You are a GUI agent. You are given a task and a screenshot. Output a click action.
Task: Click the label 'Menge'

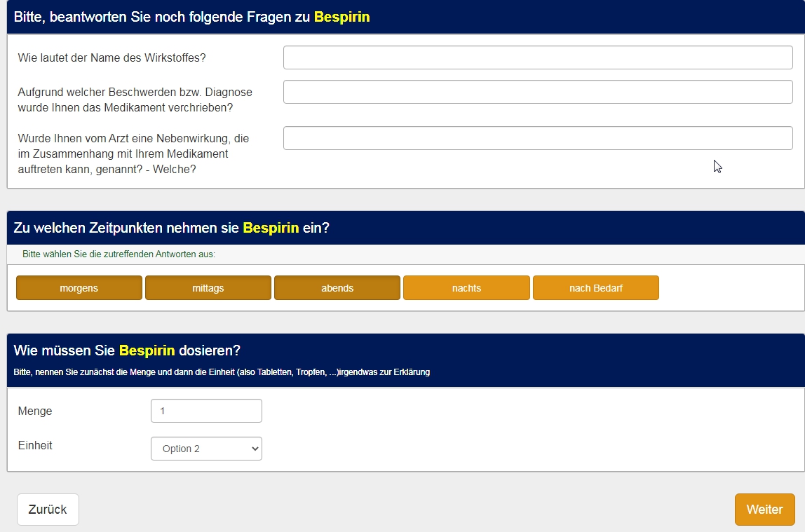(x=35, y=411)
